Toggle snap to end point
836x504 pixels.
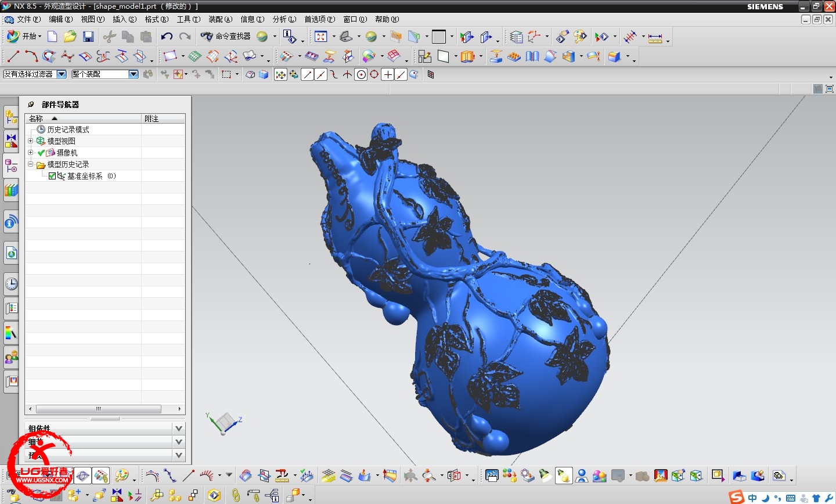[308, 74]
